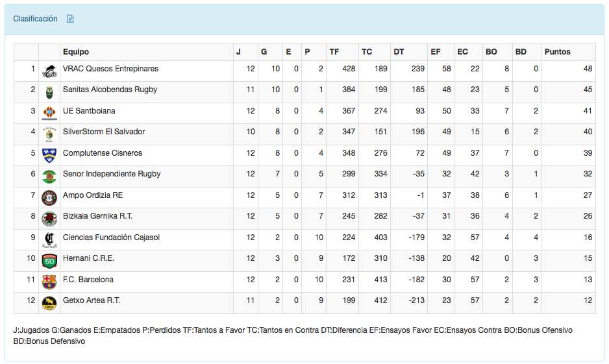The image size is (609, 364).
Task: Click the Hernani C.R.E. team logo
Action: [x=49, y=261]
